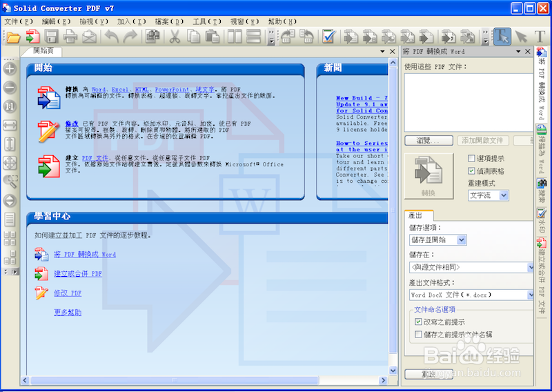Click the Cut scissors icon
The width and height of the screenshot is (552, 392).
point(175,37)
